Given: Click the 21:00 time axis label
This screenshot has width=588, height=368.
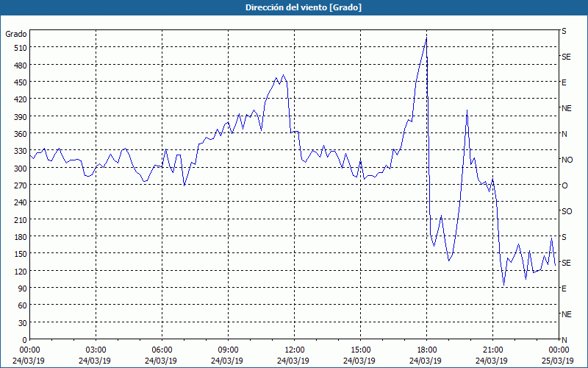Looking at the screenshot, I should (x=492, y=350).
